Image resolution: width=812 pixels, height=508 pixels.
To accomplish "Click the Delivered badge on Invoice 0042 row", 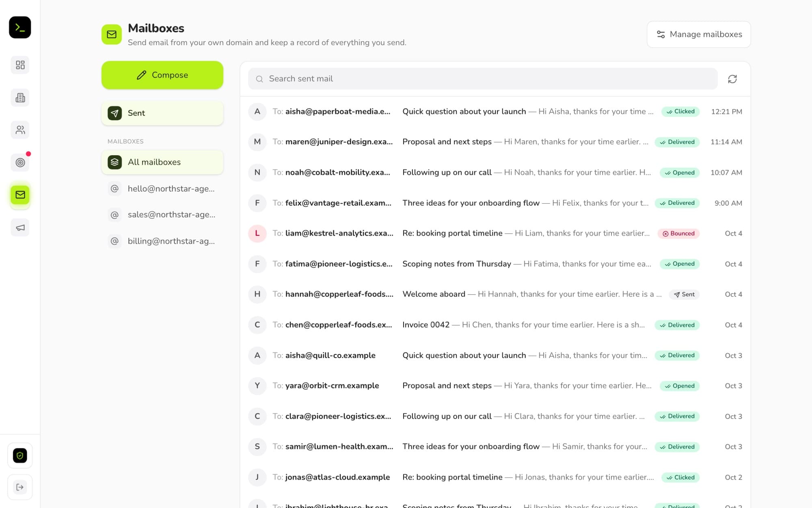I will (677, 325).
